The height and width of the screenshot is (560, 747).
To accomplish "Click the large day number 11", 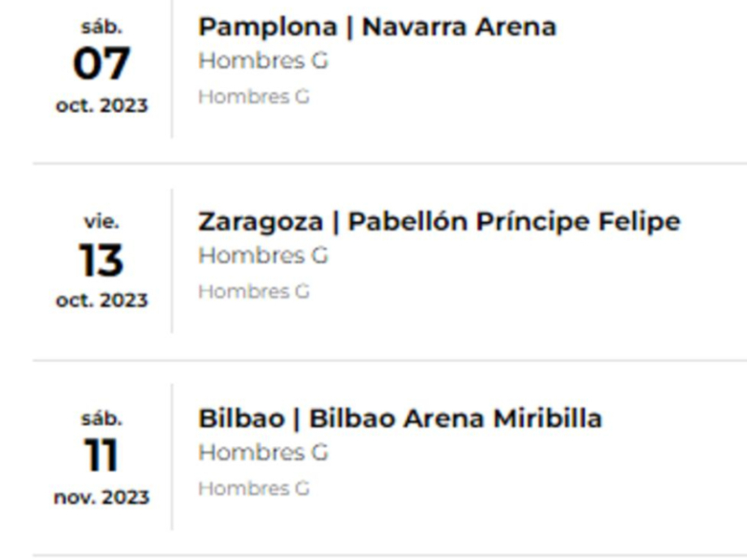I will (x=101, y=457).
